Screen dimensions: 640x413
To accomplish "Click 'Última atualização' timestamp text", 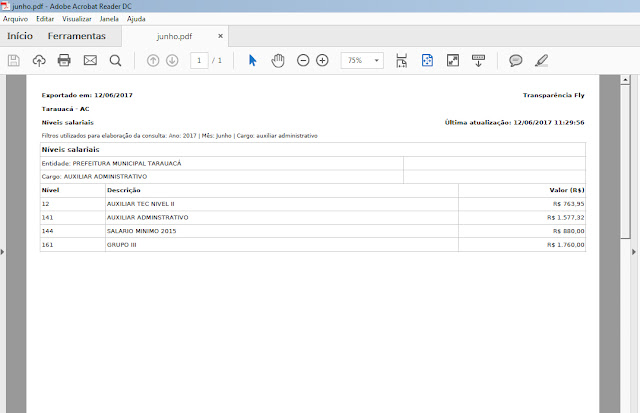I will click(514, 122).
